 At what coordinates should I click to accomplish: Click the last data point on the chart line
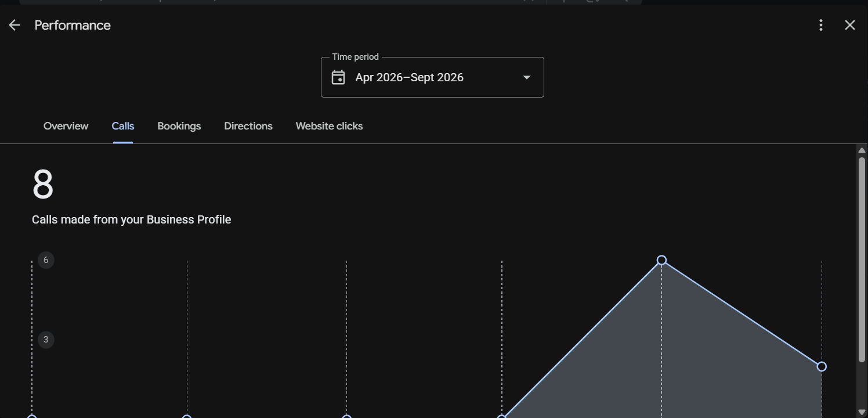(x=822, y=366)
